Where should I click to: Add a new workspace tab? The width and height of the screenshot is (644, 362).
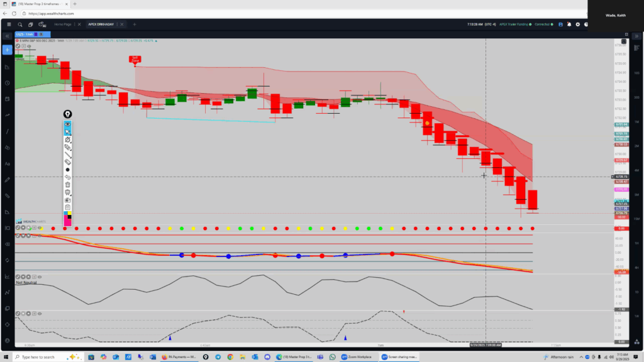(x=134, y=25)
